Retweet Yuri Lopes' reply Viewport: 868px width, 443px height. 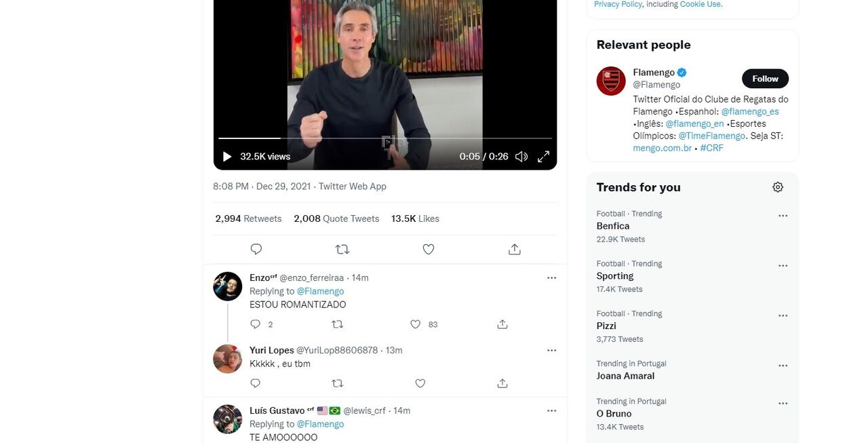click(337, 383)
